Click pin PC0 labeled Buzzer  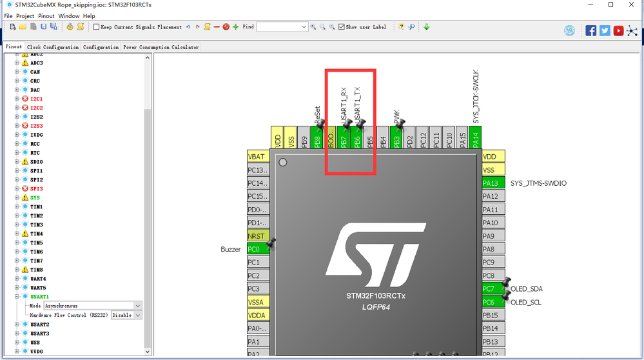point(259,249)
